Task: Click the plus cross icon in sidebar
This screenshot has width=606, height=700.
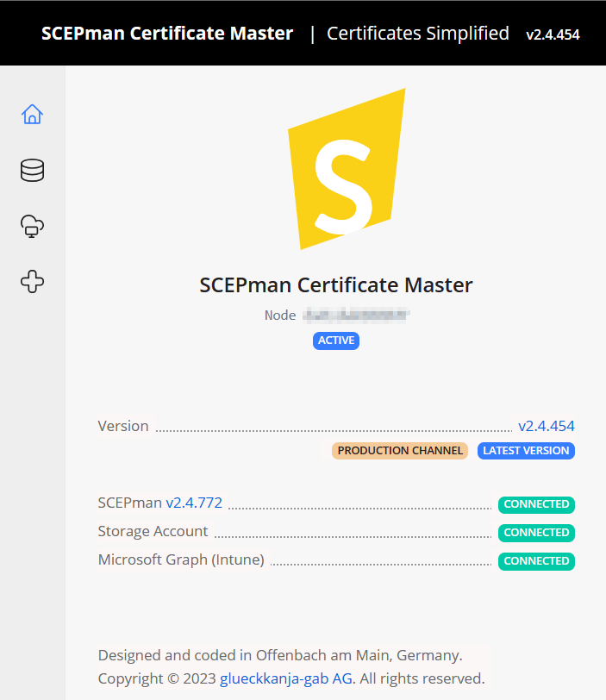Action: click(x=32, y=281)
